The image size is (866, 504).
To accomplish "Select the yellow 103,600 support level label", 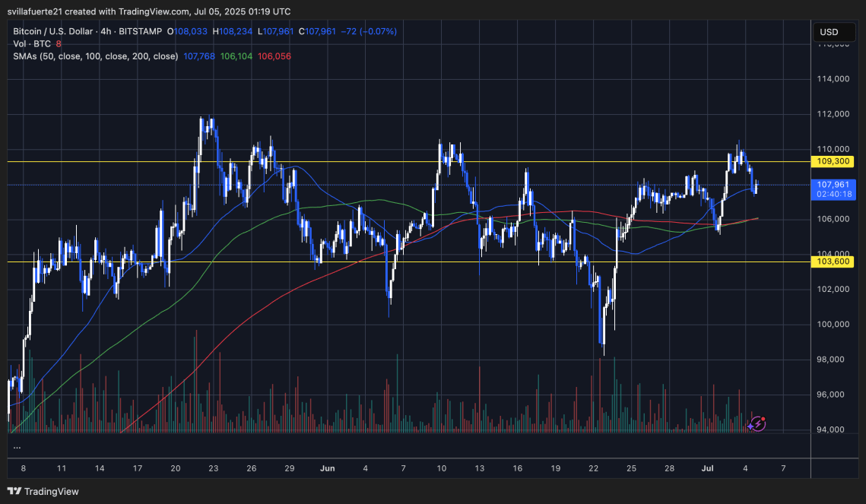I will pos(833,262).
